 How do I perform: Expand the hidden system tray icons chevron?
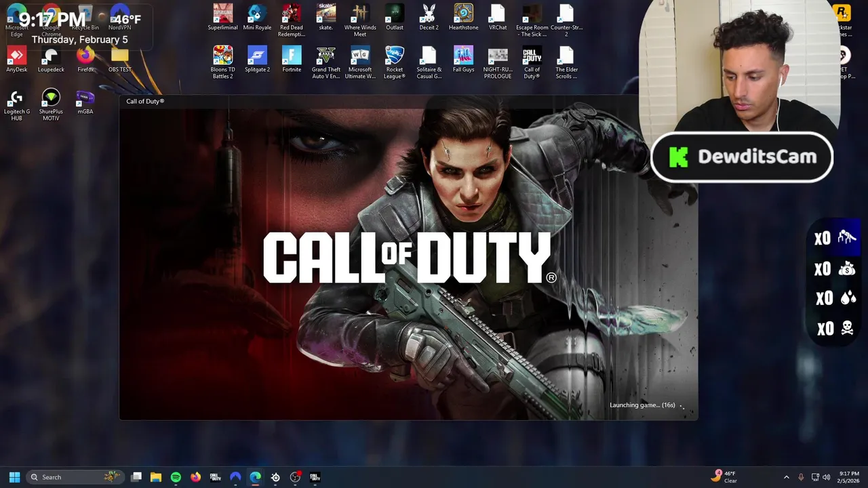pyautogui.click(x=787, y=477)
